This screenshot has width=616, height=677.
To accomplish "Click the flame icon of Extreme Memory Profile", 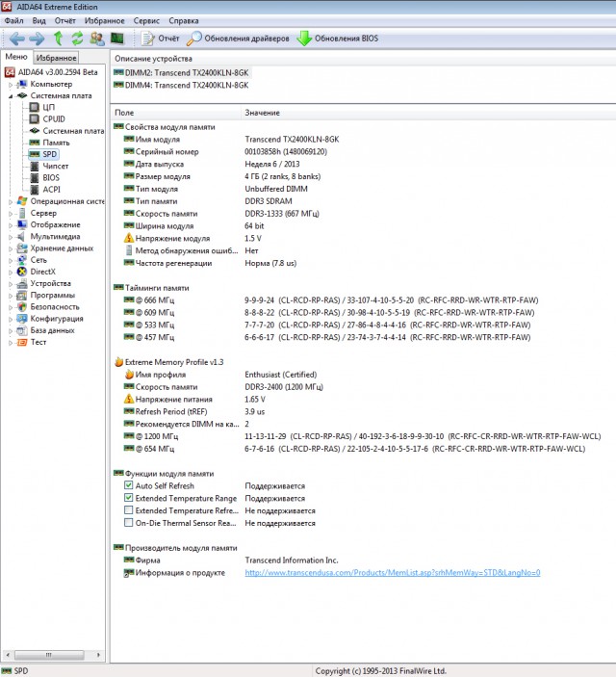I will pos(118,362).
